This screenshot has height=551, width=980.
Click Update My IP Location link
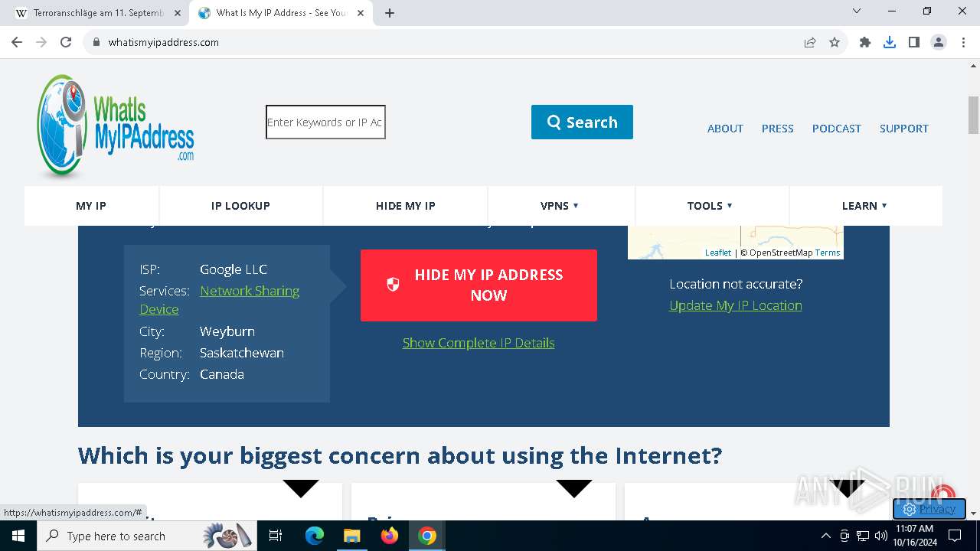pos(736,305)
